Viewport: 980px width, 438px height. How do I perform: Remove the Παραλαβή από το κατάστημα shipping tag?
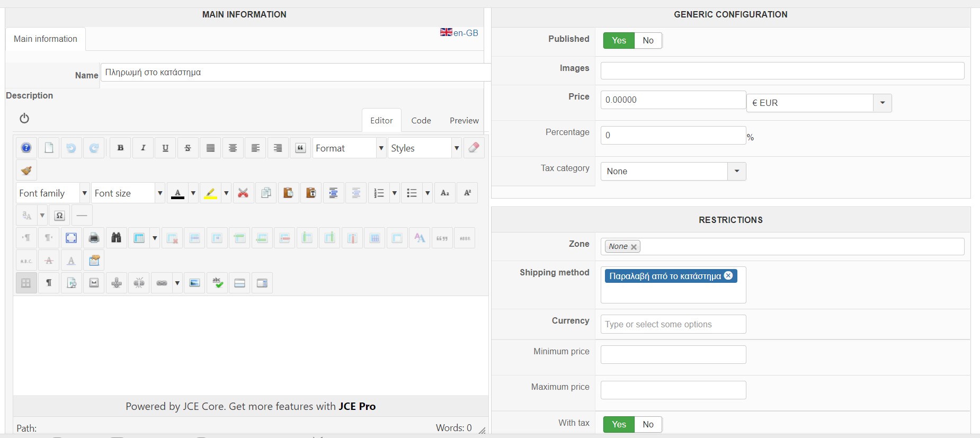tap(728, 275)
